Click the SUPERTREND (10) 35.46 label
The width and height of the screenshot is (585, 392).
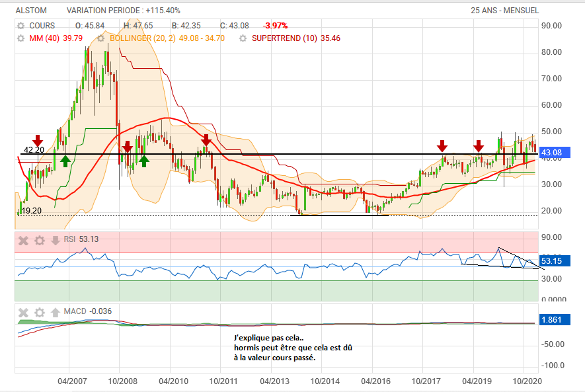296,38
